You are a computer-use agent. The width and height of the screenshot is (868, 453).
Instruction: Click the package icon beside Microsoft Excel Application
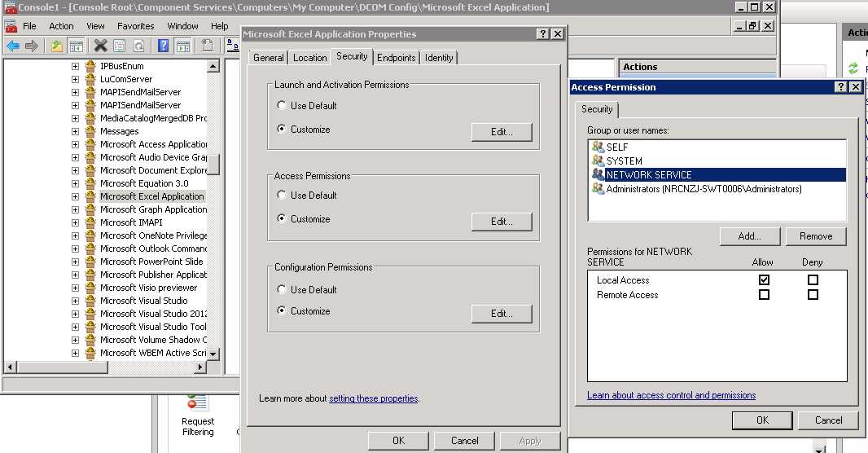tap(90, 196)
